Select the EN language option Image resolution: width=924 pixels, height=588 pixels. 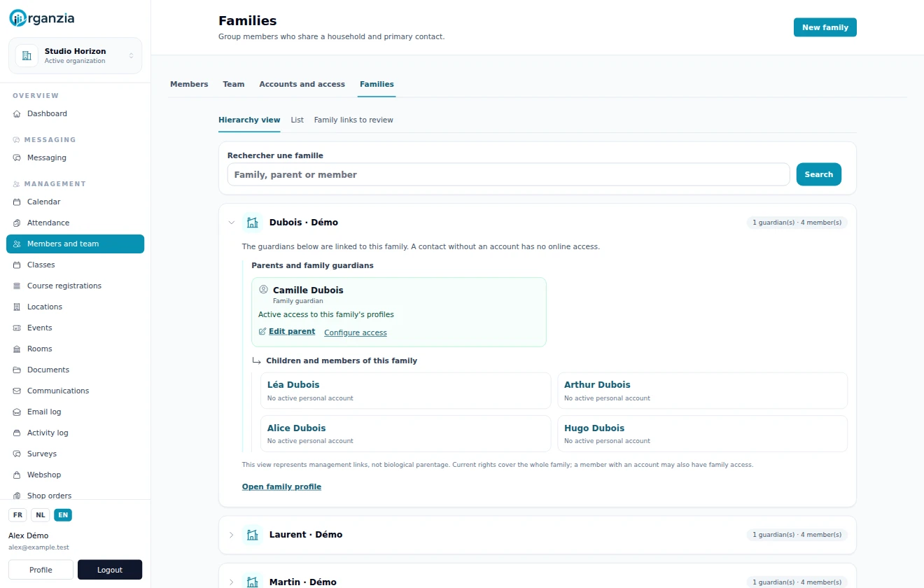[x=63, y=515]
